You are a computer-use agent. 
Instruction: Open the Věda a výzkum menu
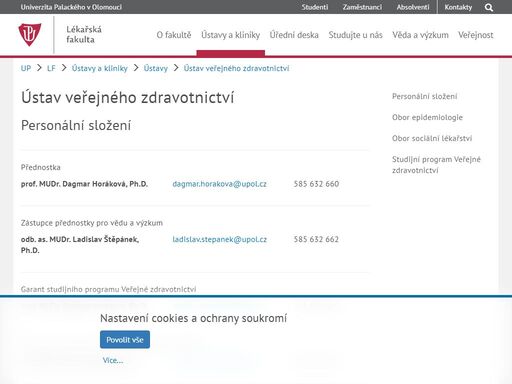pyautogui.click(x=420, y=35)
